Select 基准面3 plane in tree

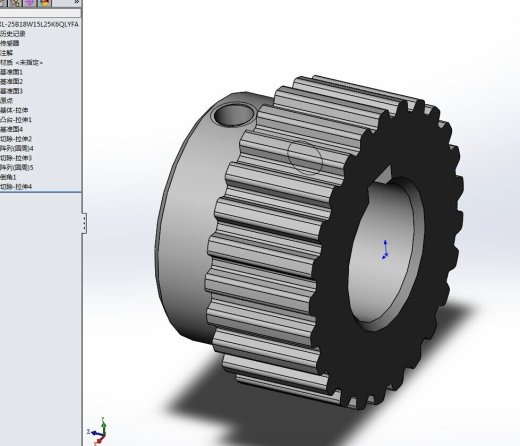click(x=11, y=91)
